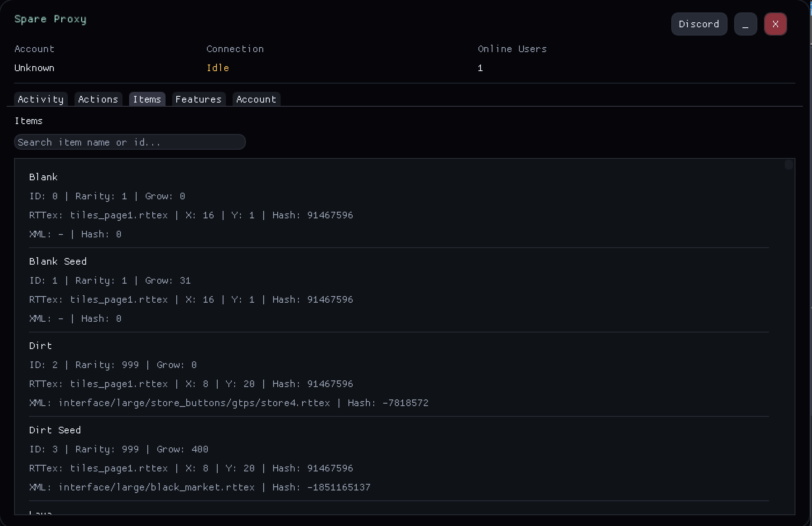Image resolution: width=812 pixels, height=526 pixels.
Task: Click the store4.rttex XML path line
Action: (x=194, y=403)
